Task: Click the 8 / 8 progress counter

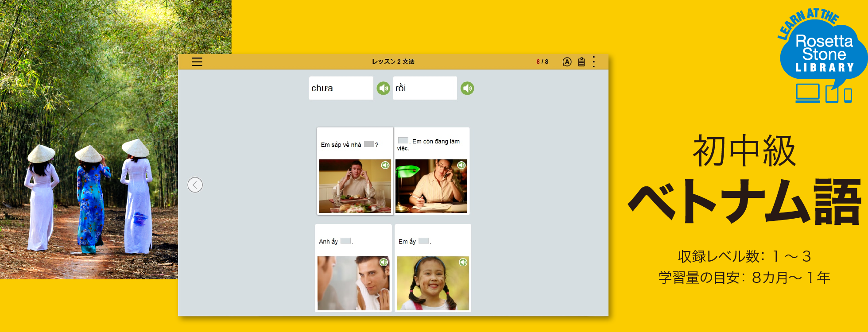Action: [x=542, y=62]
